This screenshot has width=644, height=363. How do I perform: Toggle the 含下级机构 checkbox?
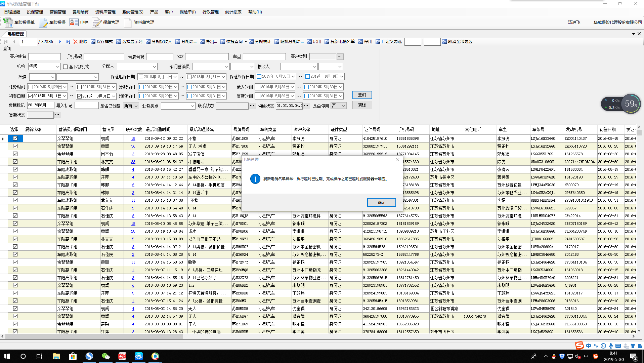(66, 67)
